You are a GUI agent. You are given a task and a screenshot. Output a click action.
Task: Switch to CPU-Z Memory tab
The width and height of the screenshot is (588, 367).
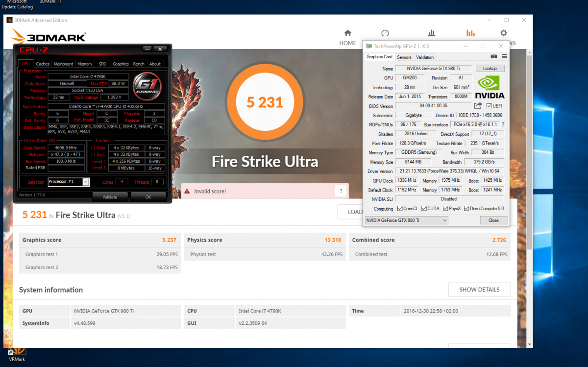pyautogui.click(x=85, y=64)
